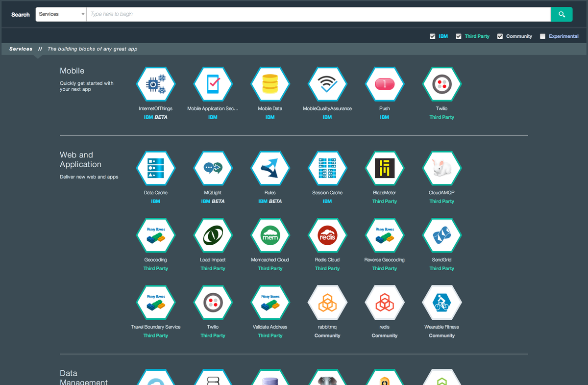Click 'Community' label under rabbitmq
Viewport: 588px width, 385px height.
click(x=327, y=336)
